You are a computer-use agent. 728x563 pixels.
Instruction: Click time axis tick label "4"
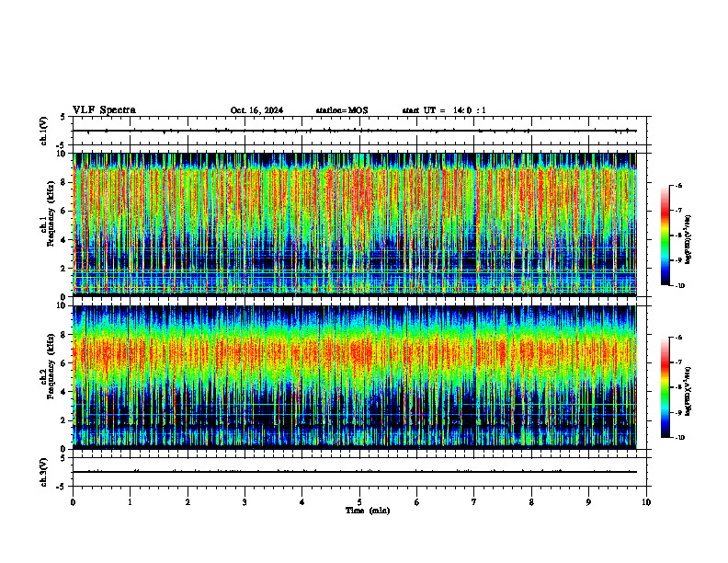click(301, 502)
